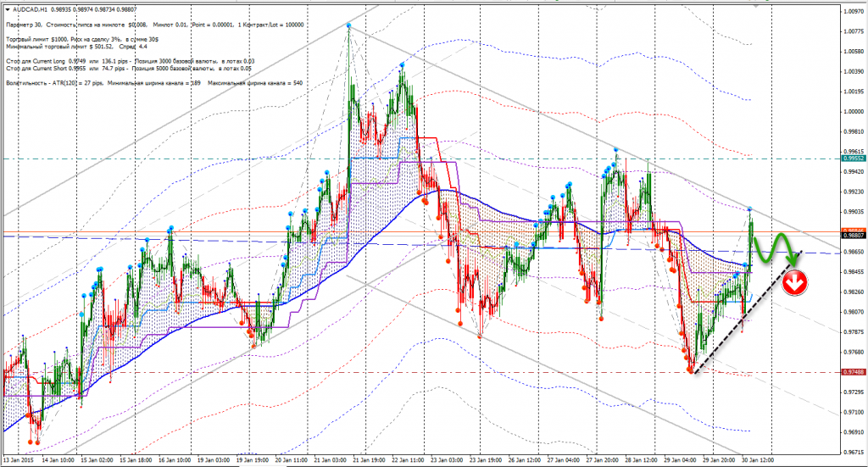Click the 1.00775 price scale label

(853, 31)
